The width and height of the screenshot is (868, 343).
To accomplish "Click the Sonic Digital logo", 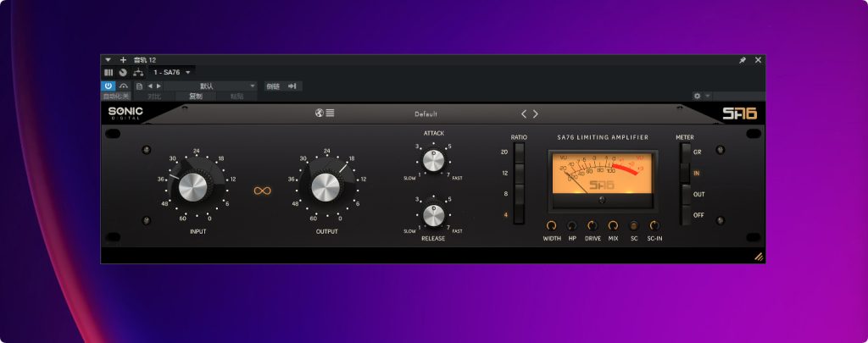I will click(x=125, y=113).
